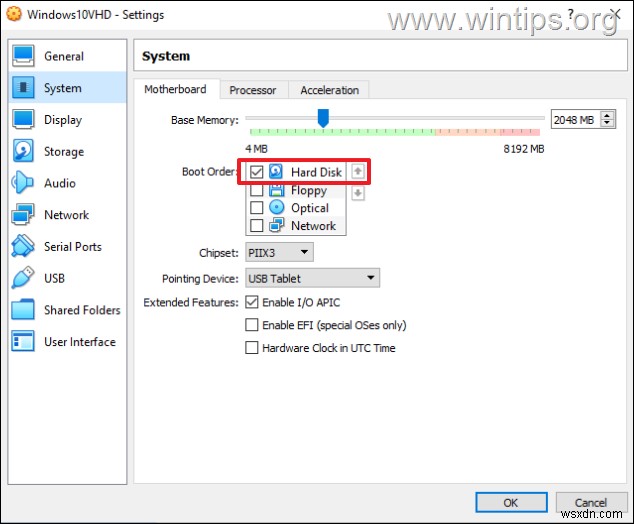
Task: Select General in the settings list
Action: pyautogui.click(x=68, y=56)
